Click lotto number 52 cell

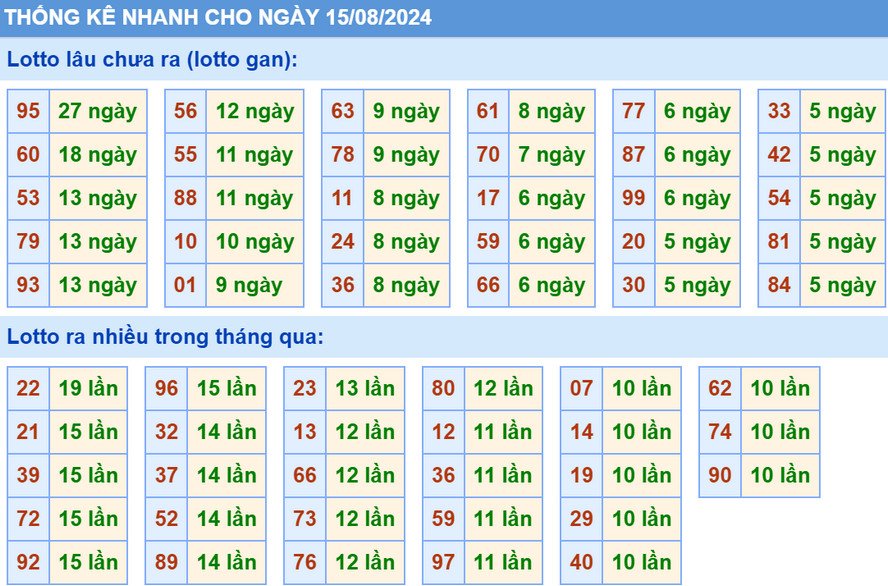pyautogui.click(x=166, y=519)
